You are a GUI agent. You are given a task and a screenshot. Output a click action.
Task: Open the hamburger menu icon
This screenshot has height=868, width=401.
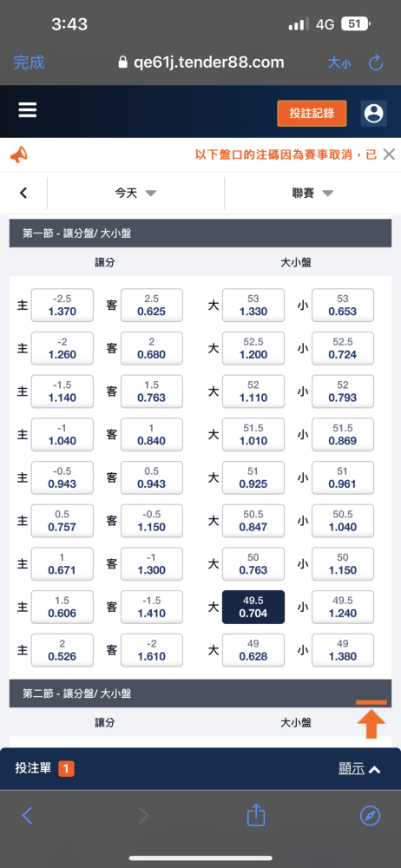point(28,110)
